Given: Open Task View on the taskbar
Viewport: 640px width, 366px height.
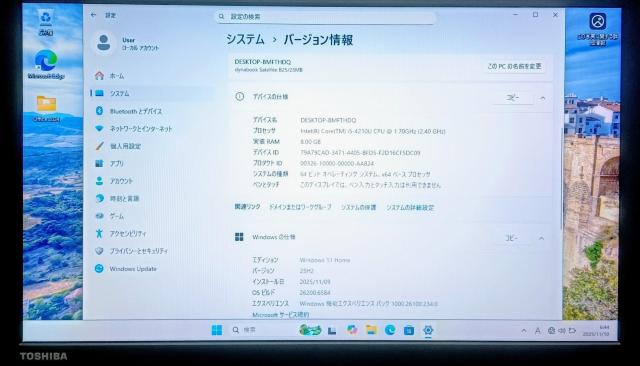Looking at the screenshot, I should (x=332, y=331).
